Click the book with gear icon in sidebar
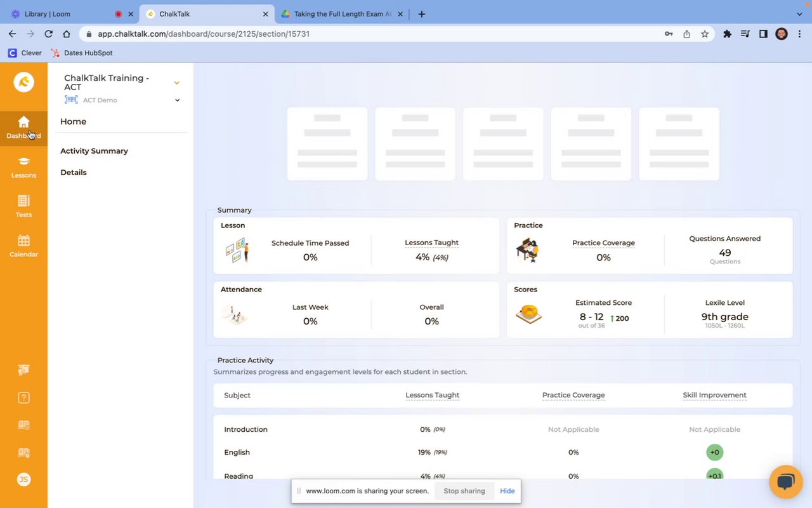 (23, 453)
